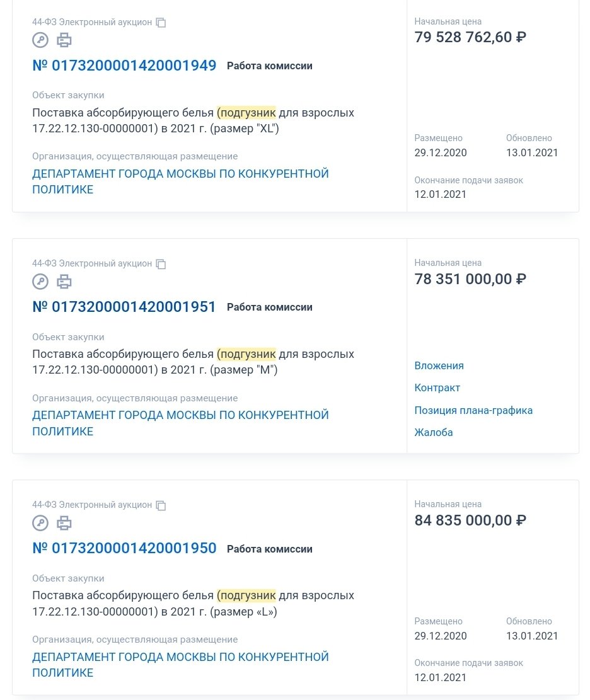The width and height of the screenshot is (590, 700).
Task: Open Вложения for tender 1951
Action: click(439, 365)
